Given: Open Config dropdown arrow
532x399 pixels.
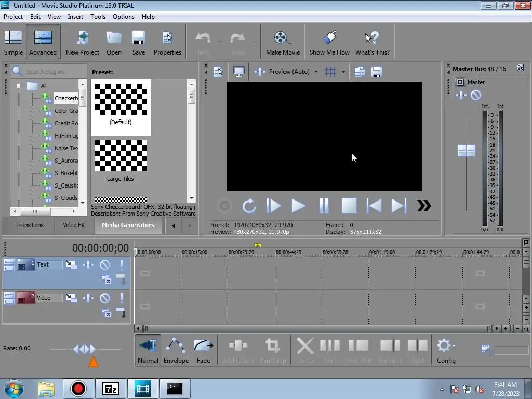Looking at the screenshot, I should click(x=454, y=346).
